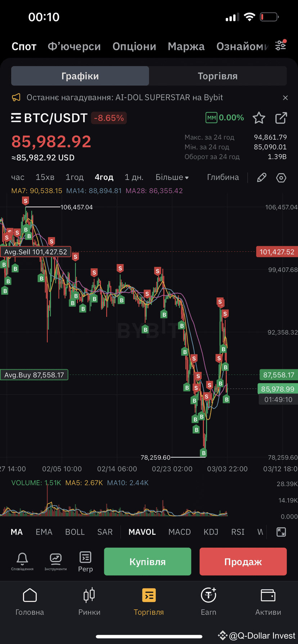Switch to Спот tab
Image resolution: width=298 pixels, height=644 pixels.
coord(24,46)
